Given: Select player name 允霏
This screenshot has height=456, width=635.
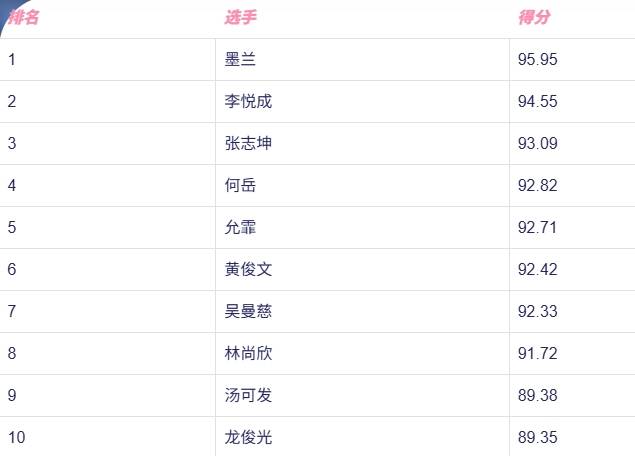Looking at the screenshot, I should pos(240,227).
